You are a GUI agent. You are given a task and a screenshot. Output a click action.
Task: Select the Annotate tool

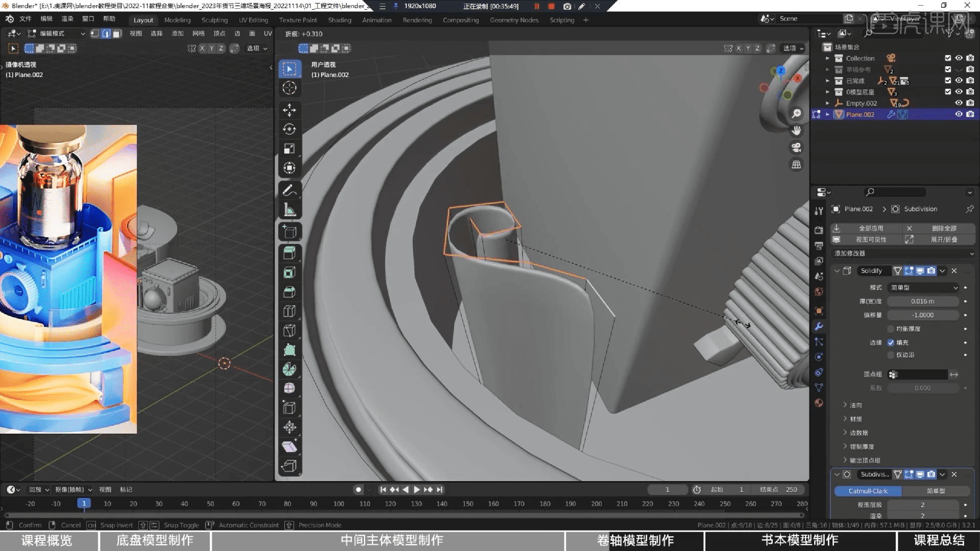pyautogui.click(x=289, y=190)
